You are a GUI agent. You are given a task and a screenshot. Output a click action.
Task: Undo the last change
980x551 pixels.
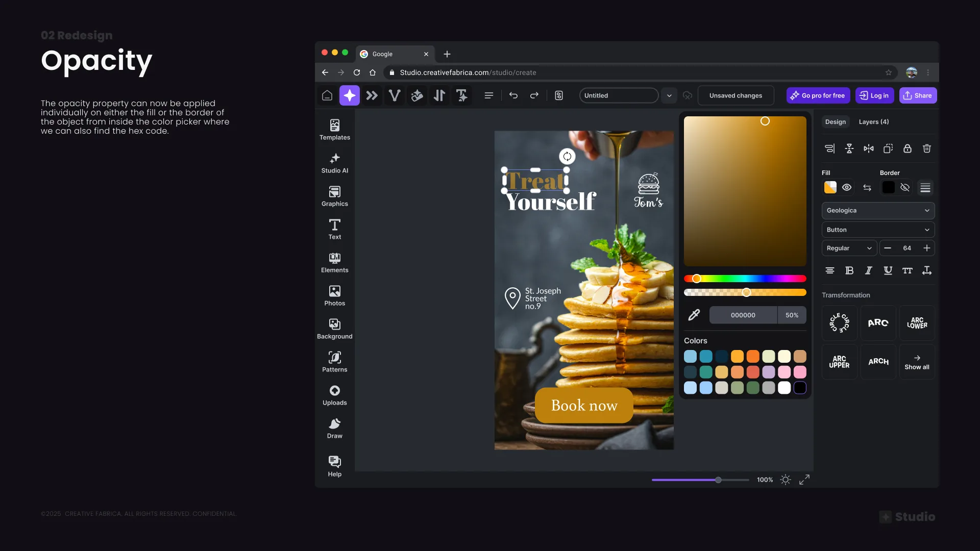coord(513,95)
